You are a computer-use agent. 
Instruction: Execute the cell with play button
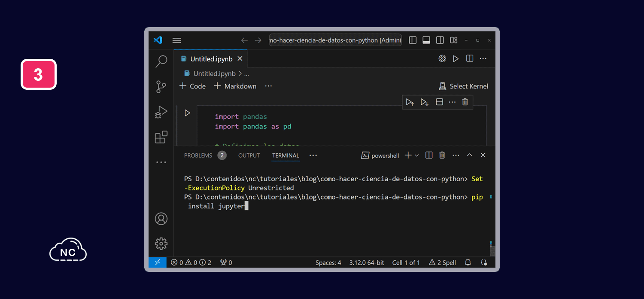point(187,113)
